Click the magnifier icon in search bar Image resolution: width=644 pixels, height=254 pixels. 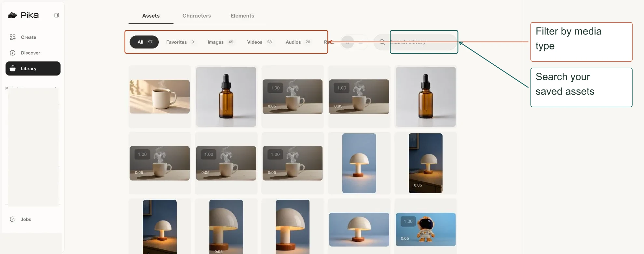click(x=382, y=42)
